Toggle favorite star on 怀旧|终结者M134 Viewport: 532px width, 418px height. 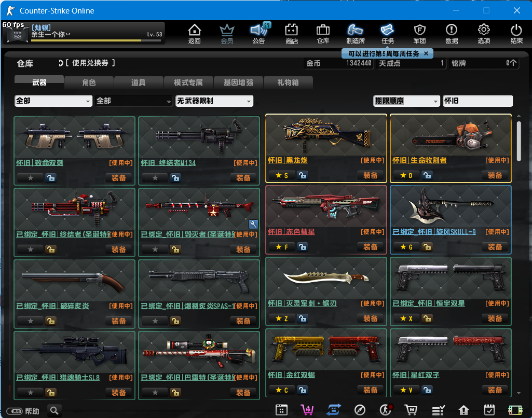pos(155,178)
